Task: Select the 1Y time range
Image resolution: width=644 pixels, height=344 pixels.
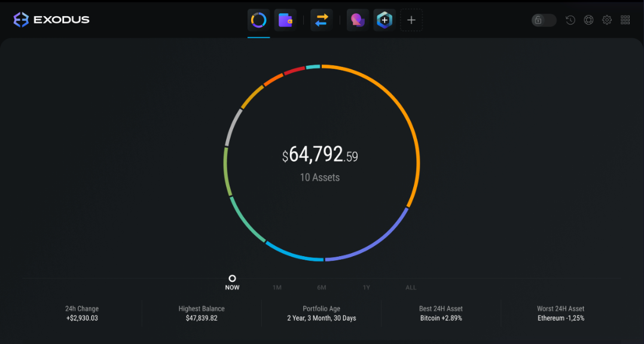Action: click(367, 287)
